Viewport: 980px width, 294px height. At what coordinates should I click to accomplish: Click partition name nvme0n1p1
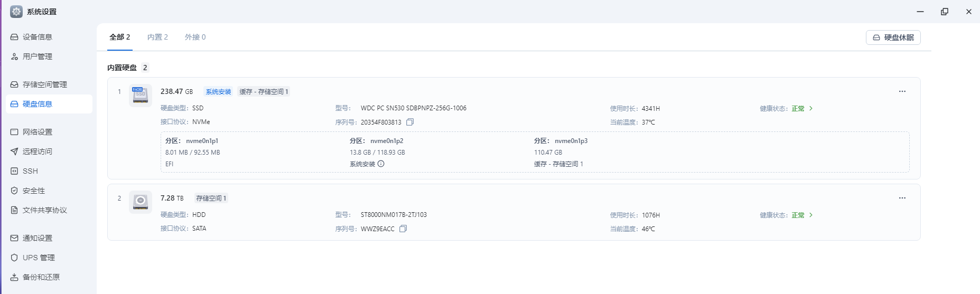coord(202,141)
